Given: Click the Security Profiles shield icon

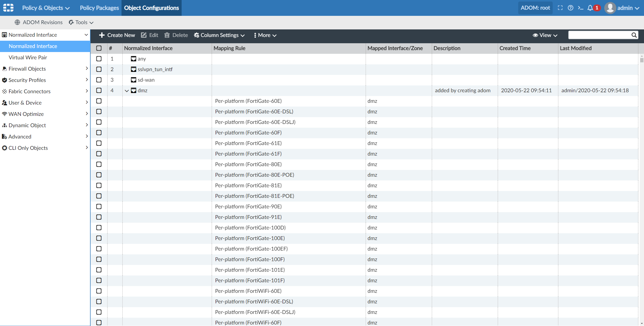Looking at the screenshot, I should coord(5,80).
